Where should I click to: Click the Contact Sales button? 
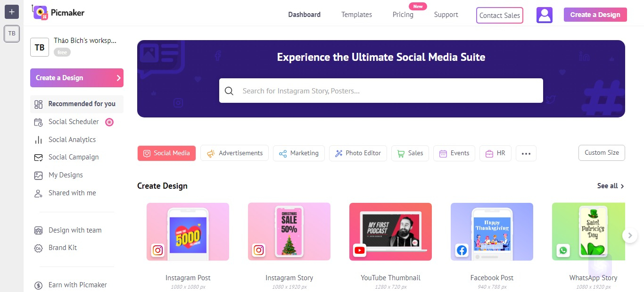500,15
